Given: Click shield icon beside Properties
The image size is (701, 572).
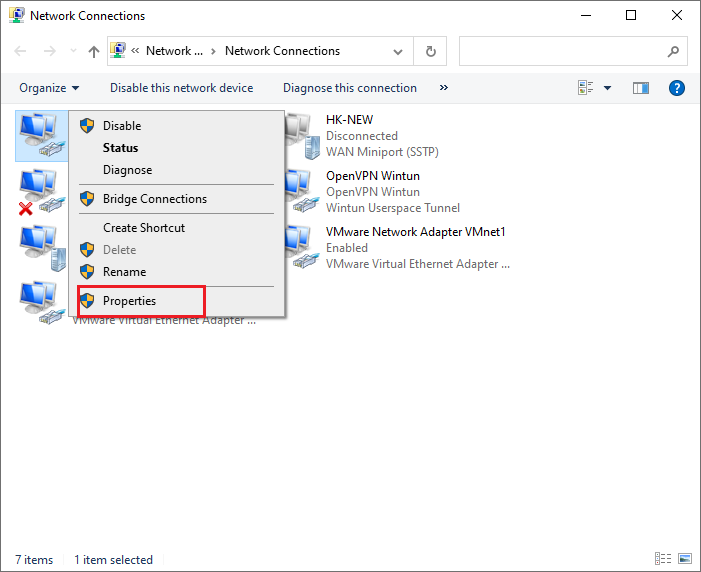Looking at the screenshot, I should (87, 301).
